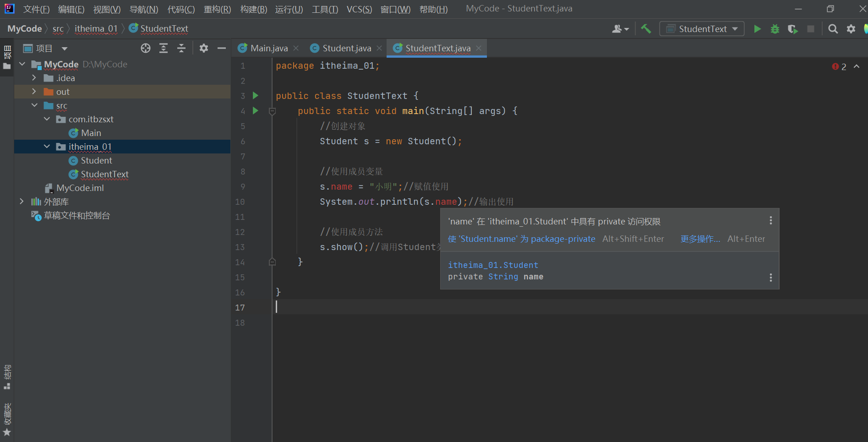This screenshot has width=868, height=442.
Task: Collapse the itheima_01 package
Action: coord(47,147)
